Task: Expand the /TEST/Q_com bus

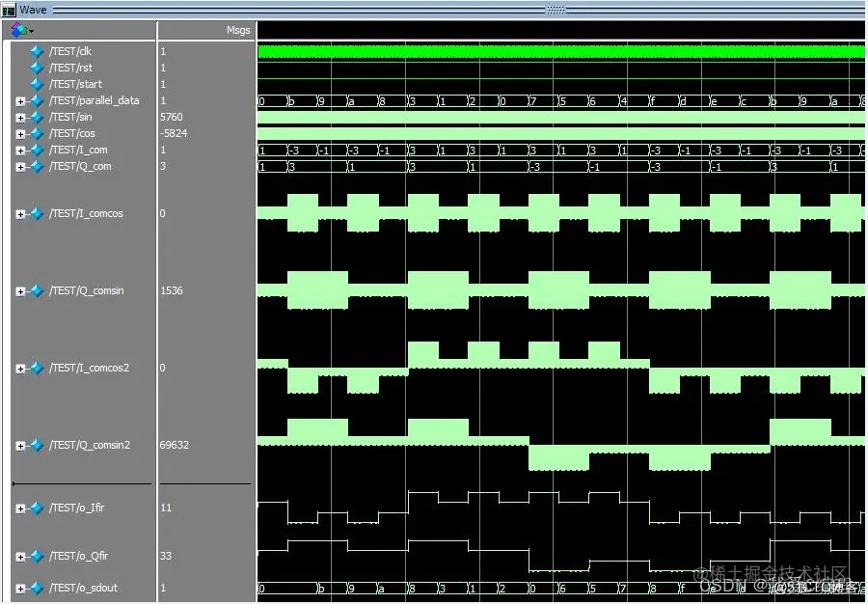Action: [20, 167]
